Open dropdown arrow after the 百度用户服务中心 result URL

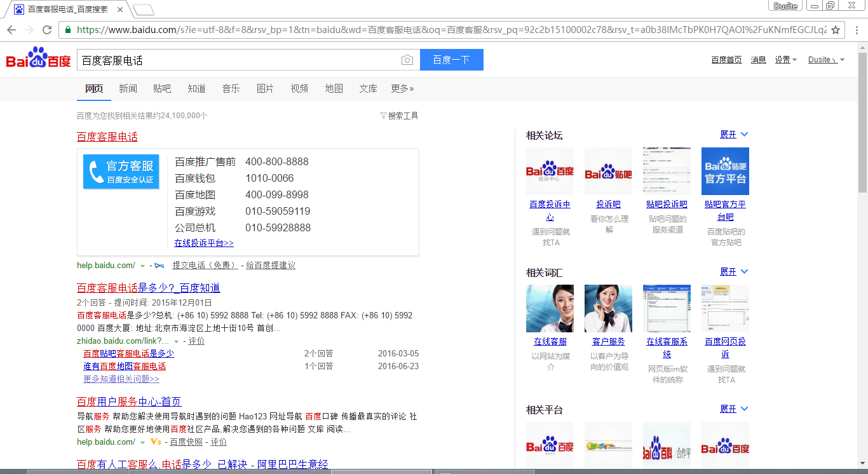[142, 442]
